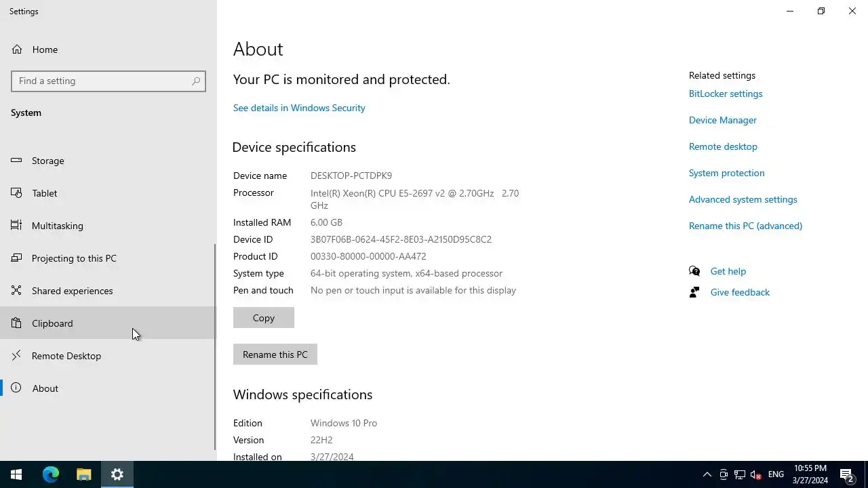Click the processor Intel Xeon text

click(414, 199)
